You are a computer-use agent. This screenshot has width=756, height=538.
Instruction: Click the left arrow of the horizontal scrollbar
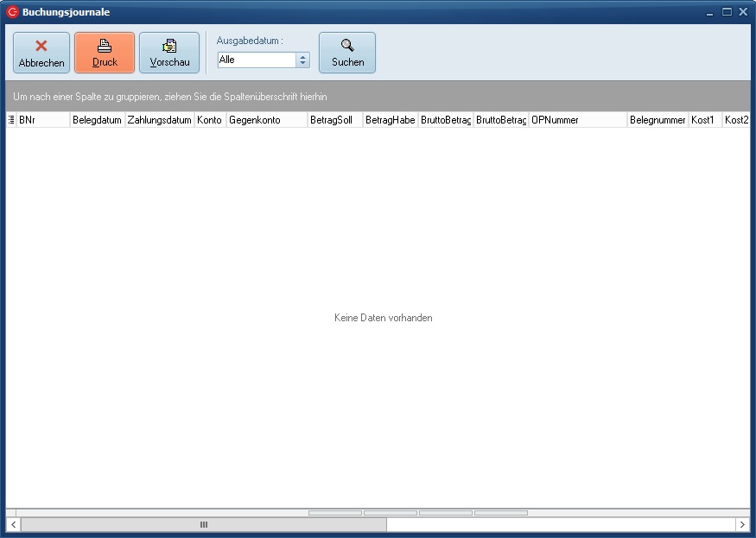(13, 524)
